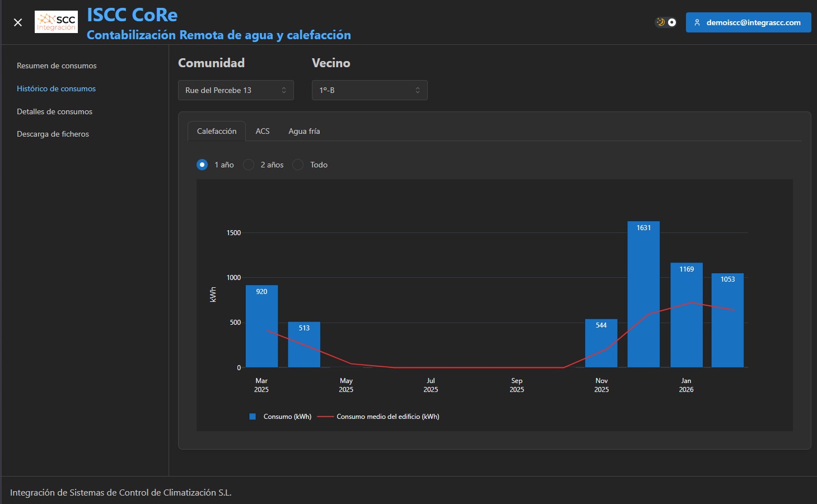Navigate to Descarga de ficheros

[x=53, y=134]
